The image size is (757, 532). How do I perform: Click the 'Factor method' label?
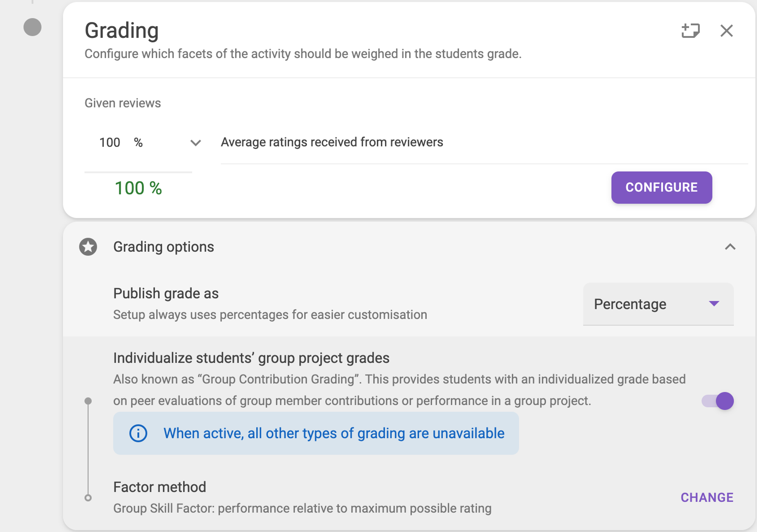[x=160, y=487]
